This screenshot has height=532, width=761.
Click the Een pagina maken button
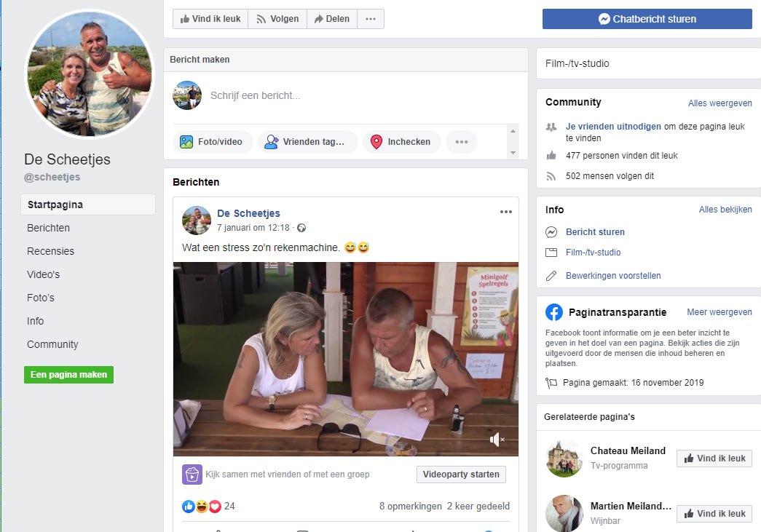68,375
